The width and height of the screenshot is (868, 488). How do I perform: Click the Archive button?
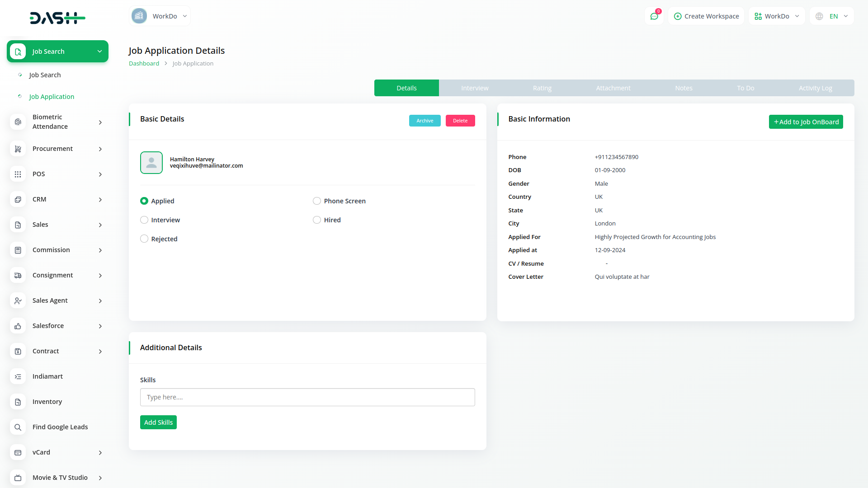tap(425, 121)
